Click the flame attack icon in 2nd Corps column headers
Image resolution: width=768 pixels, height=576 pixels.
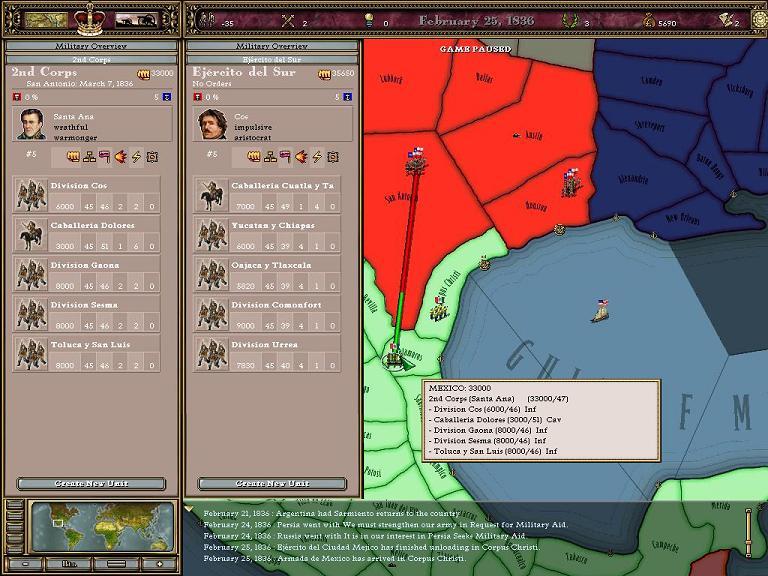pyautogui.click(x=120, y=157)
